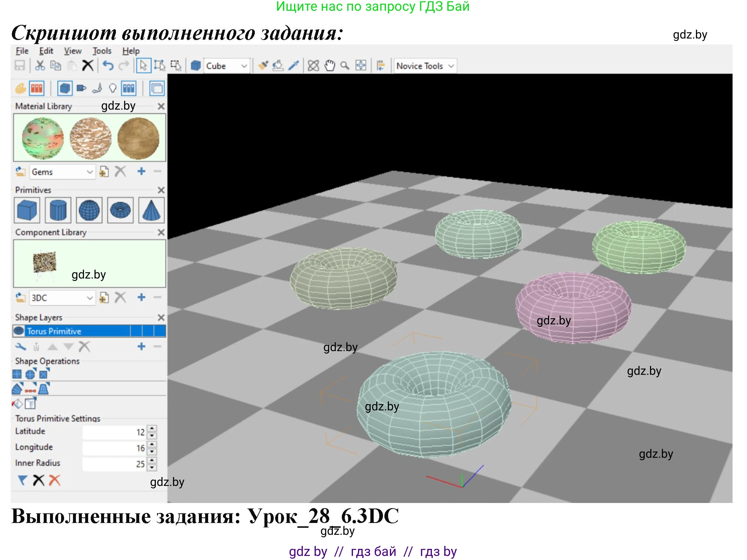Screen dimensions: 747x560
Task: Click the Undo arrow icon
Action: 108,66
